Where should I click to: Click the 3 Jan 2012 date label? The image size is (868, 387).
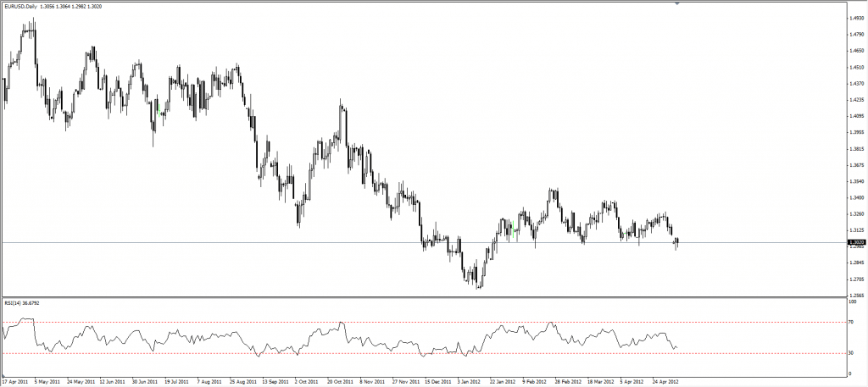pyautogui.click(x=470, y=381)
